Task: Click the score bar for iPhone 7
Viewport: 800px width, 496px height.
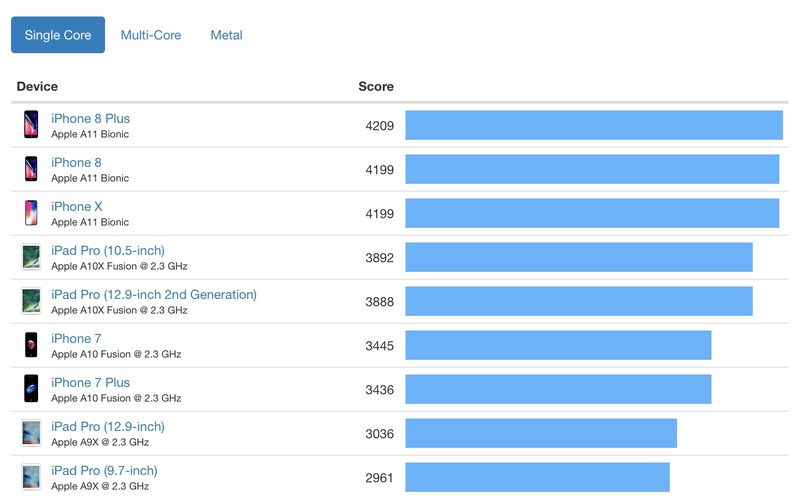Action: (558, 345)
